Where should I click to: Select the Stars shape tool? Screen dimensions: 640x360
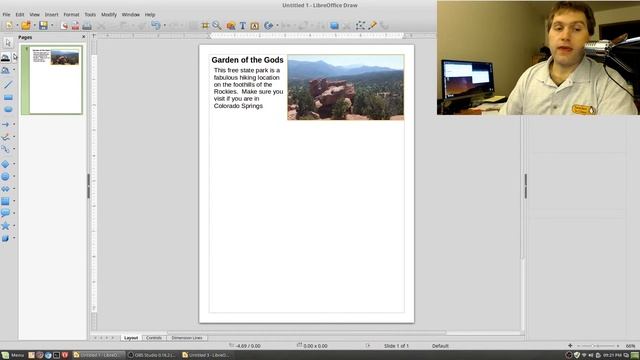[x=5, y=225]
